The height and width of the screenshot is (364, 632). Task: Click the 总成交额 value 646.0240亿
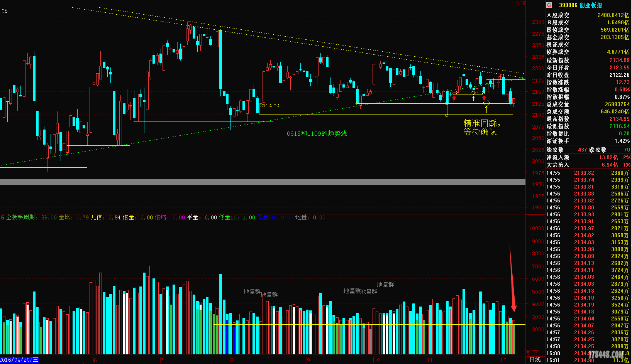[615, 111]
